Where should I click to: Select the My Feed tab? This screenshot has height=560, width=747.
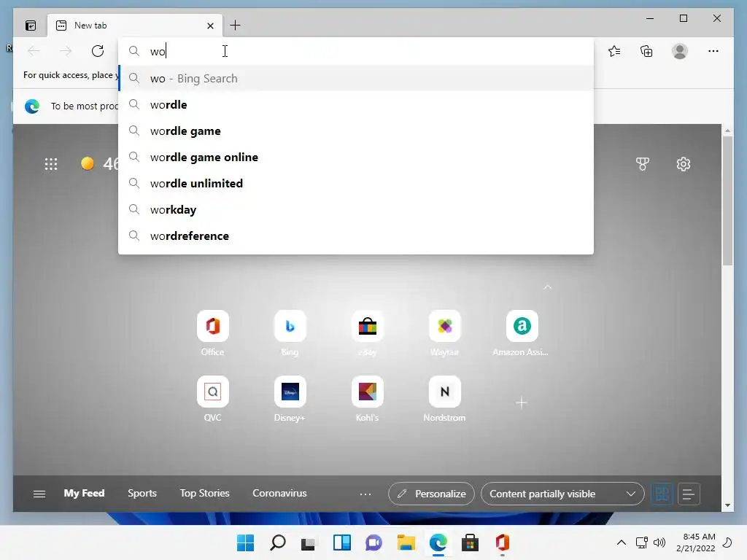point(85,494)
